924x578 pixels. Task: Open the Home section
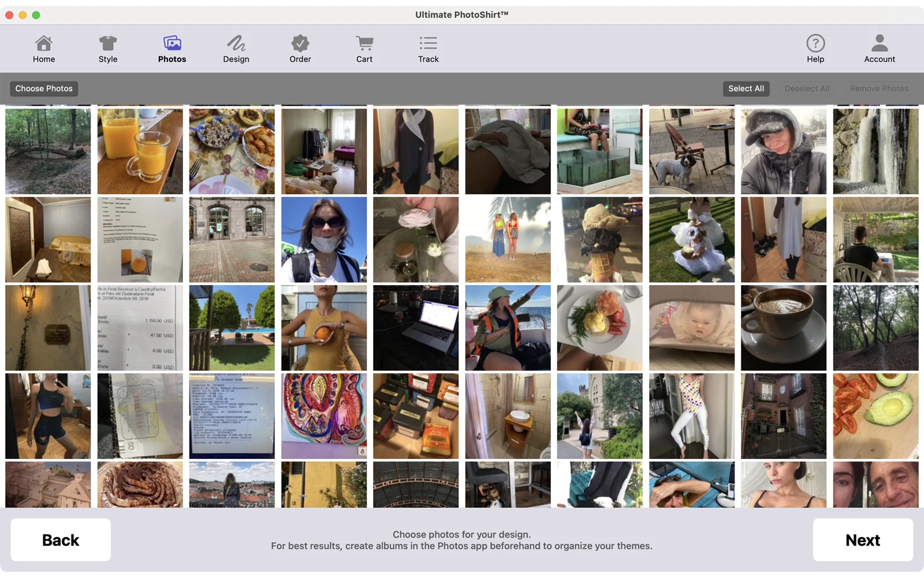[44, 49]
